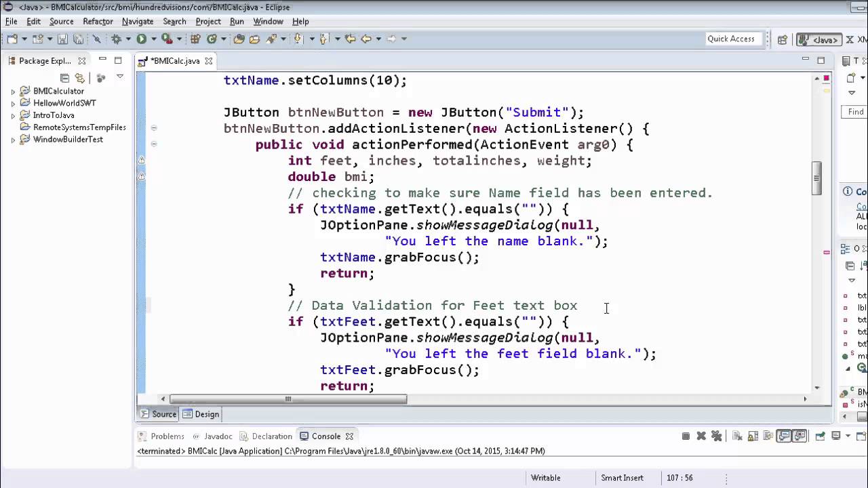Switch to the Design tab
Viewport: 868px width, 488px height.
tap(201, 414)
